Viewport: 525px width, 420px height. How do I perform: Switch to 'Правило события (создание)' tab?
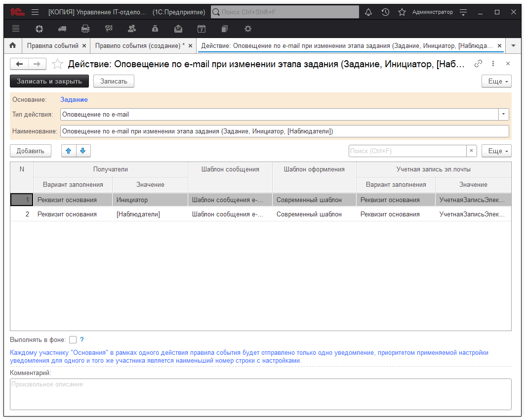tap(140, 45)
